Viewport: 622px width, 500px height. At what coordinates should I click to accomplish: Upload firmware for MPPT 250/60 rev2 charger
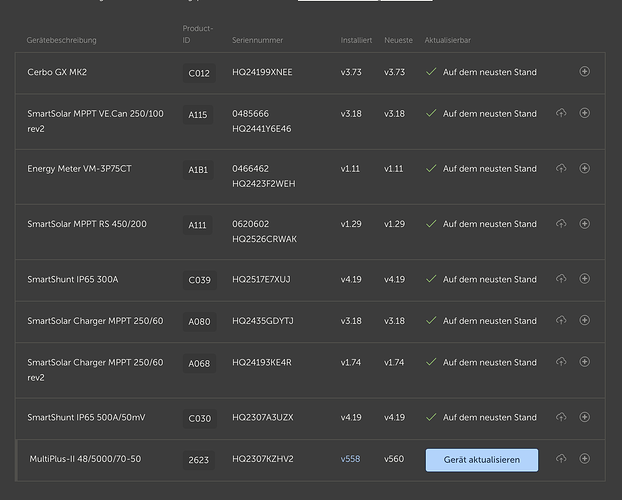pos(561,362)
